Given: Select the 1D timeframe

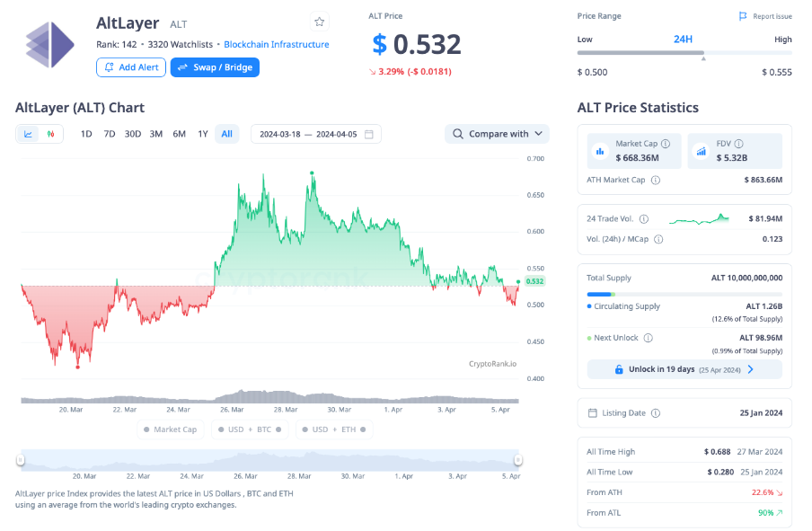Looking at the screenshot, I should (86, 134).
